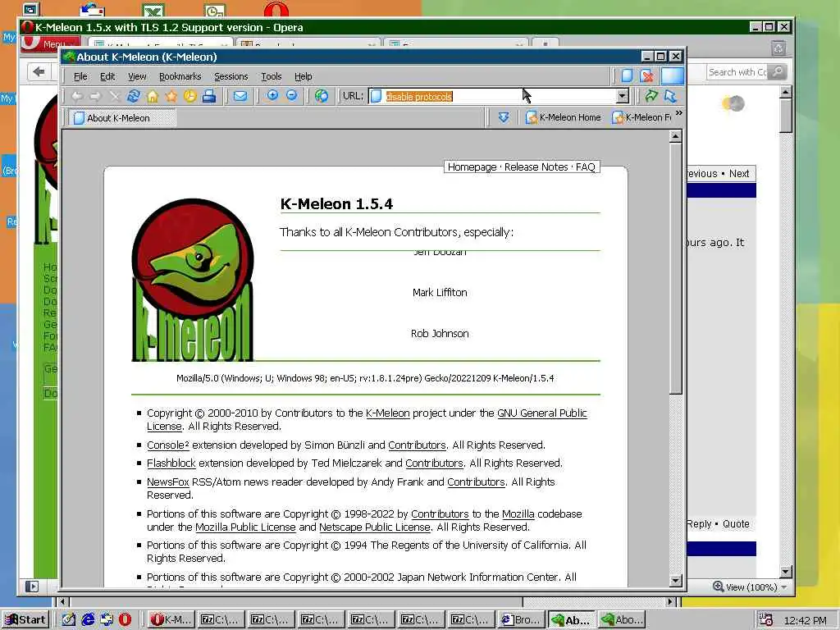
Task: Reload the page with the refresh icon
Action: click(133, 97)
